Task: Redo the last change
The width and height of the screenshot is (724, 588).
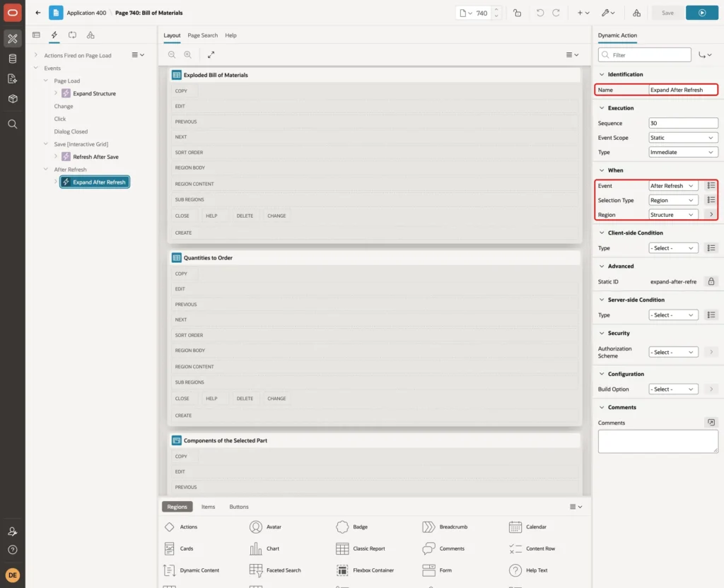Action: tap(556, 13)
